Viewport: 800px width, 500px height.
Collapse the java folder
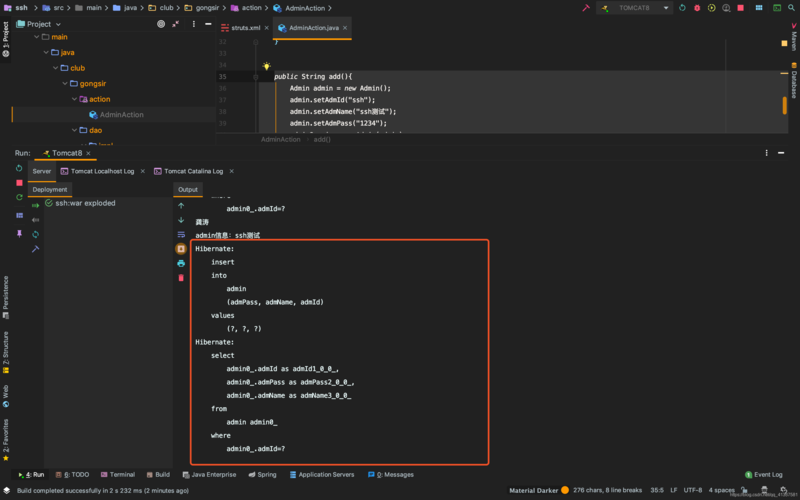point(46,53)
